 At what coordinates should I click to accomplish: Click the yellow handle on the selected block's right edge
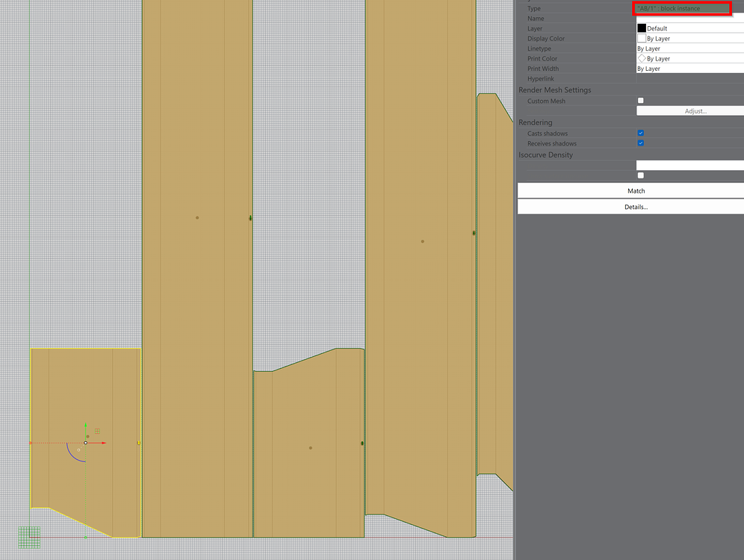click(x=138, y=443)
